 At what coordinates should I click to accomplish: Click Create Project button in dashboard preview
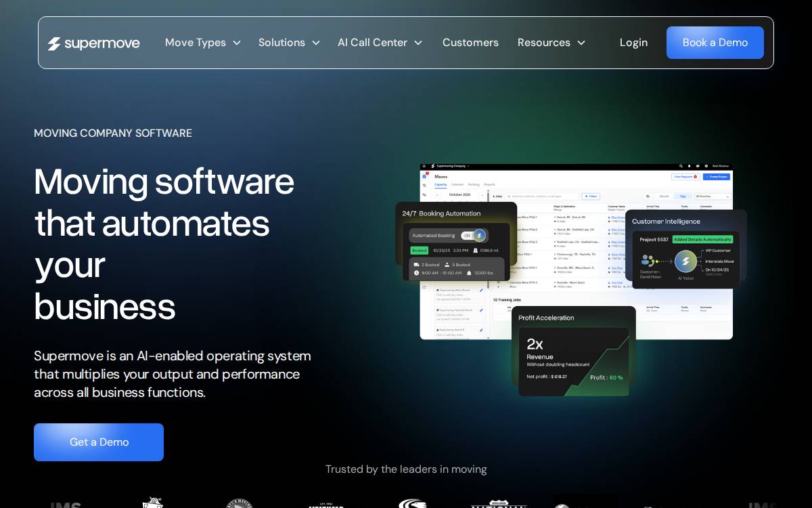coord(717,177)
